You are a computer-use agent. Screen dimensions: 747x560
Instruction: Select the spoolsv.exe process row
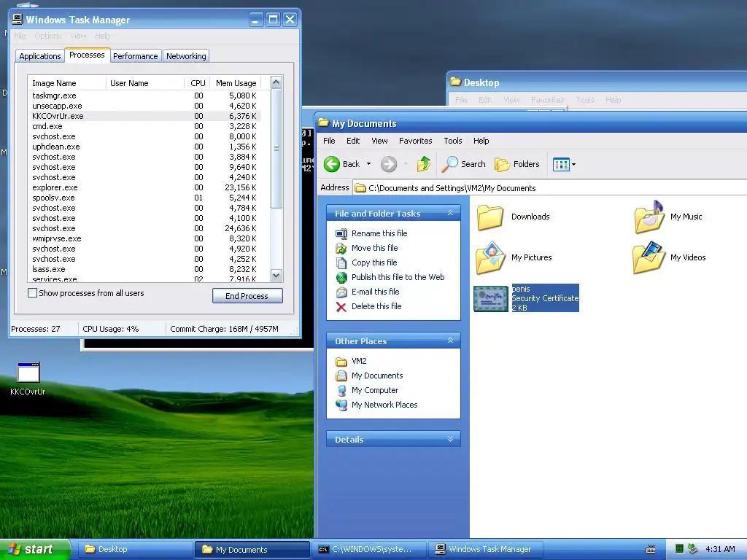tap(145, 198)
